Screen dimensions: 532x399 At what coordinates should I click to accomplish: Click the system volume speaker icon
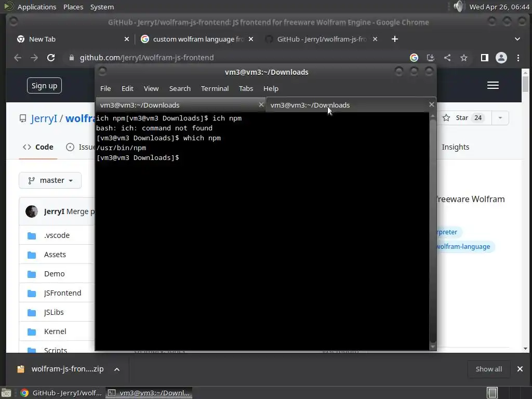click(458, 6)
